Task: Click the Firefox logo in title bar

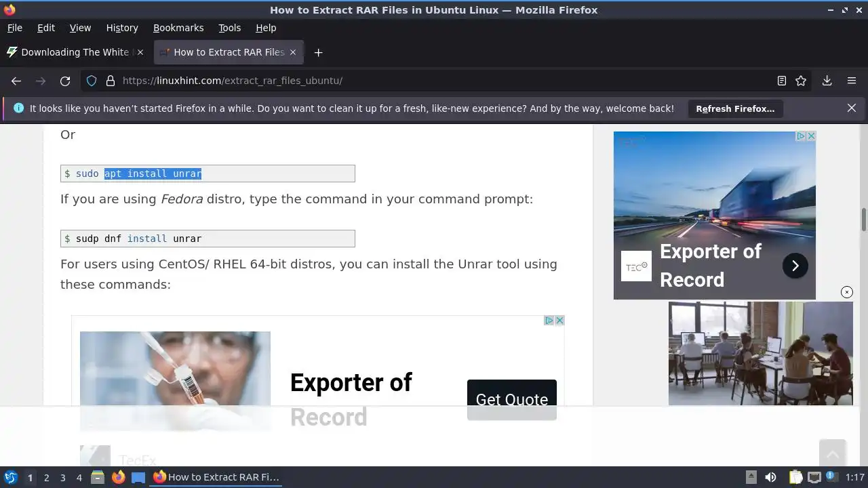Action: click(9, 9)
